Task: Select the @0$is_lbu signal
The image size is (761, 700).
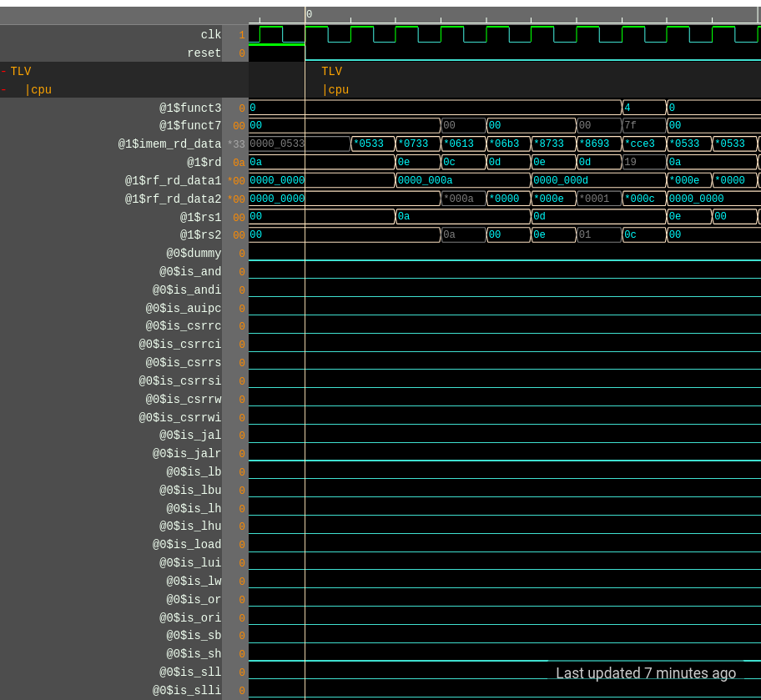Action: 190,491
